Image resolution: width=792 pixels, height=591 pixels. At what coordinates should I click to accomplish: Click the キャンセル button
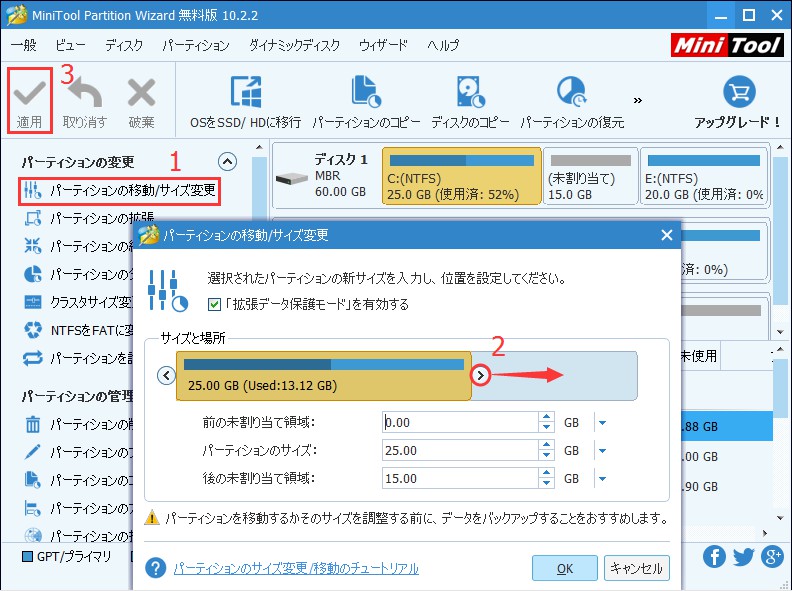click(636, 568)
